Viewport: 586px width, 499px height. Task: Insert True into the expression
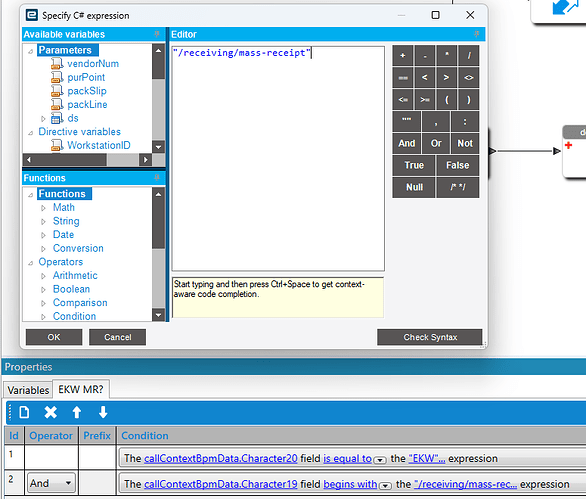point(414,166)
